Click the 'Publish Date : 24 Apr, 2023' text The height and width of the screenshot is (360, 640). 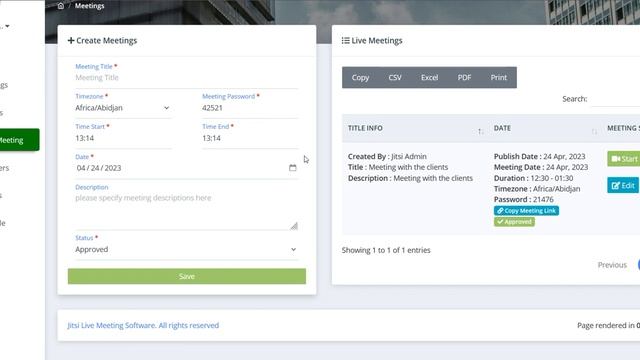(540, 156)
